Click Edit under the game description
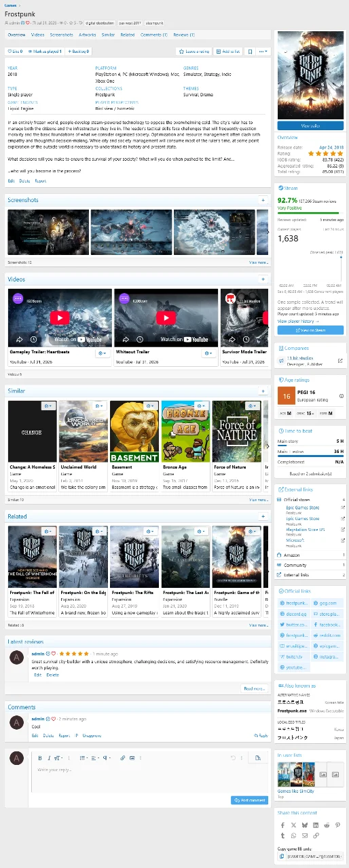 (x=11, y=181)
